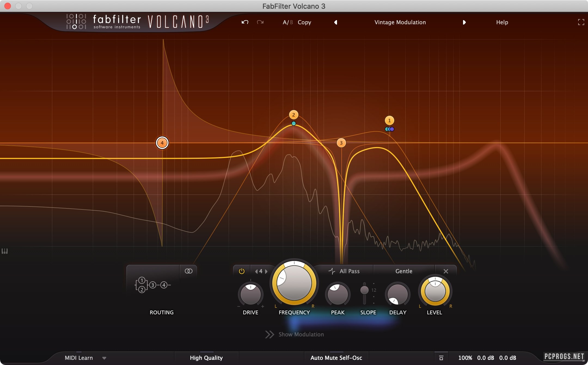Screen dimensions: 588x365
Task: Click the Copy button
Action: point(304,22)
